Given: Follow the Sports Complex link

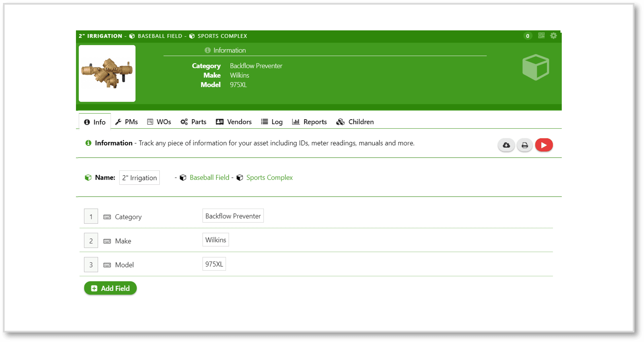Looking at the screenshot, I should point(269,178).
